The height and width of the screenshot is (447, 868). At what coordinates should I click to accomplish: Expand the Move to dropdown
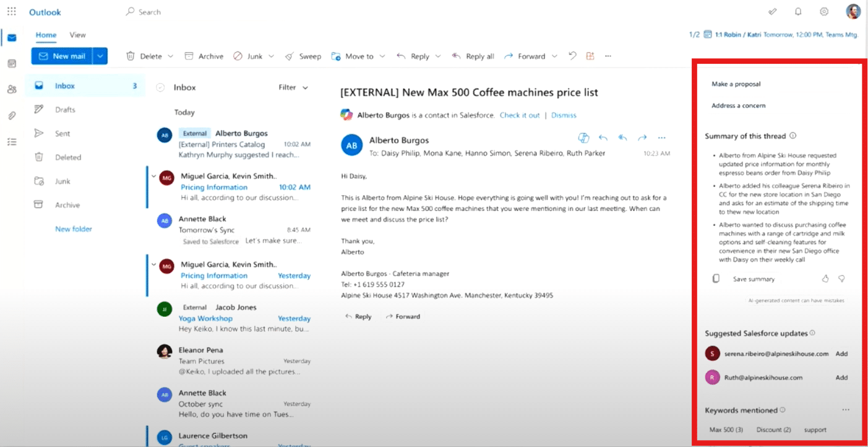pyautogui.click(x=382, y=56)
